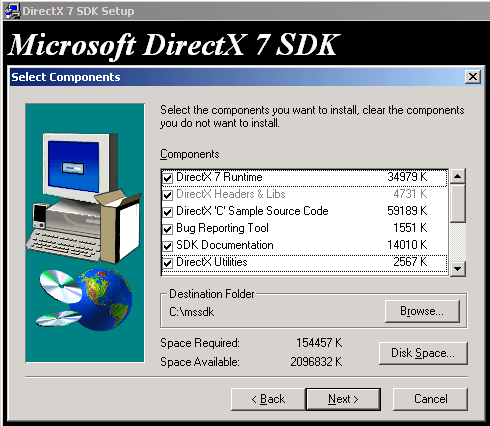Toggle the Bug Reporting Tool checkbox
The width and height of the screenshot is (490, 426).
[168, 229]
